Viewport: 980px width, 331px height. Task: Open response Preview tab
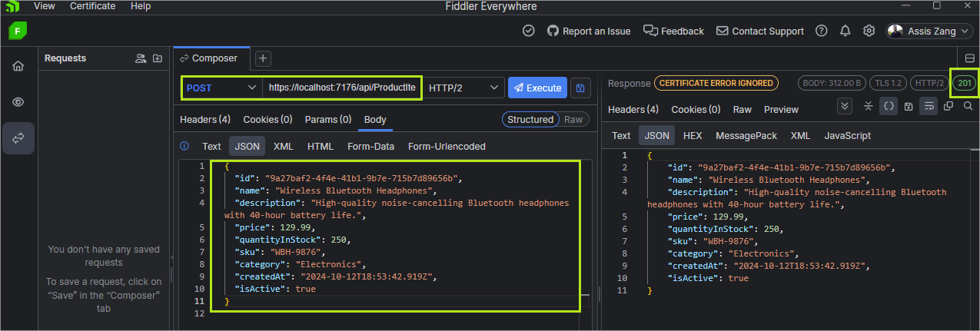pos(781,110)
